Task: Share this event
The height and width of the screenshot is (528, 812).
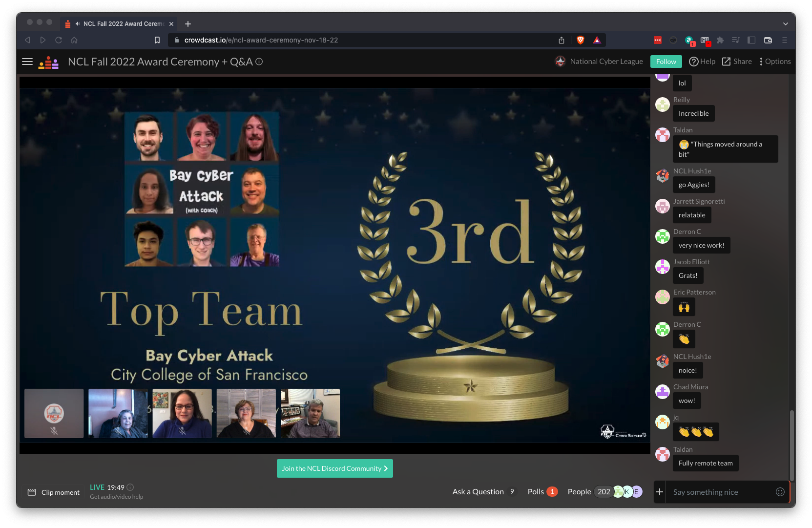Action: pos(737,62)
